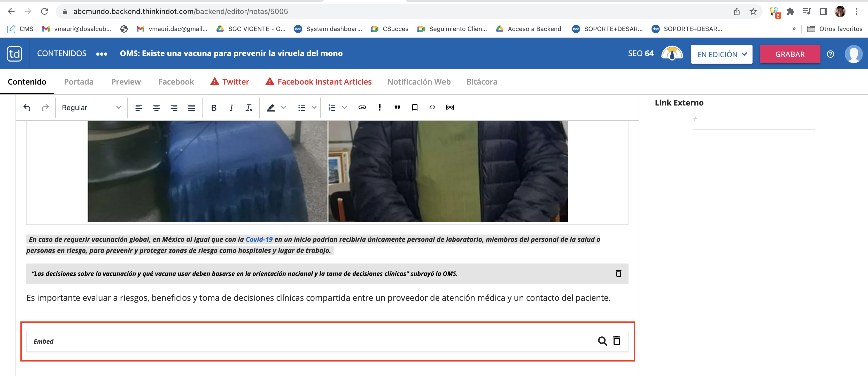Expand the bullet list style dropdown arrow
This screenshot has width=868, height=376.
click(314, 108)
